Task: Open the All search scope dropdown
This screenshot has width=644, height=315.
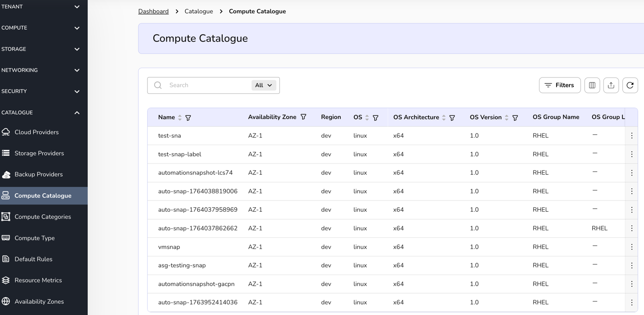Action: coord(264,85)
